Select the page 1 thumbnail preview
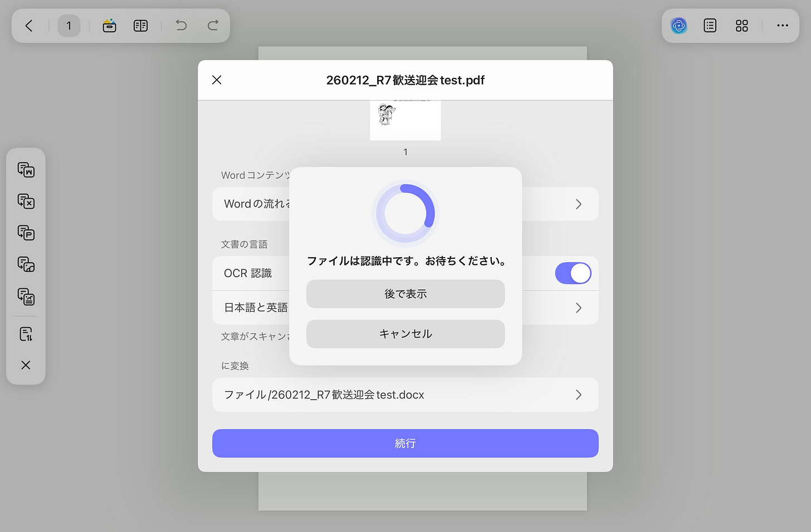The width and height of the screenshot is (811, 532). tap(405, 119)
